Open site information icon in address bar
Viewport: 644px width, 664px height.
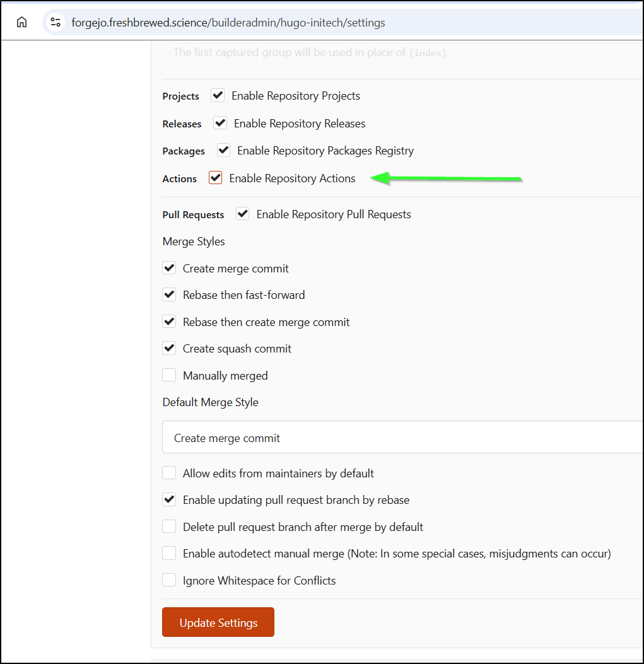click(56, 23)
